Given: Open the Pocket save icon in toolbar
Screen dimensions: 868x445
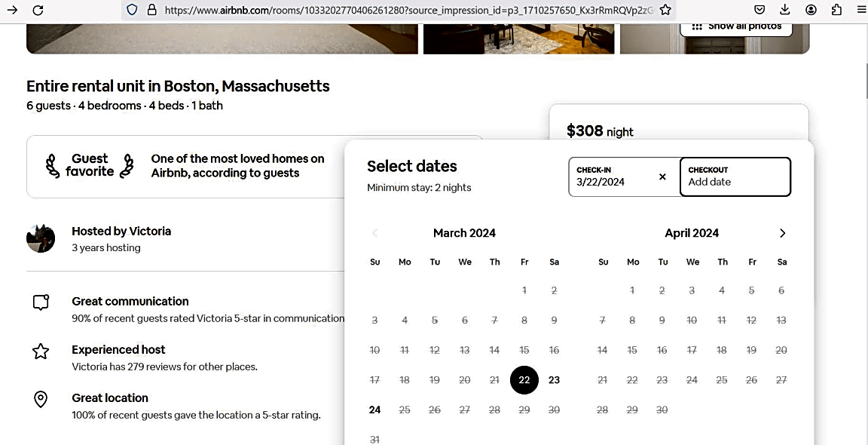Looking at the screenshot, I should (x=759, y=10).
